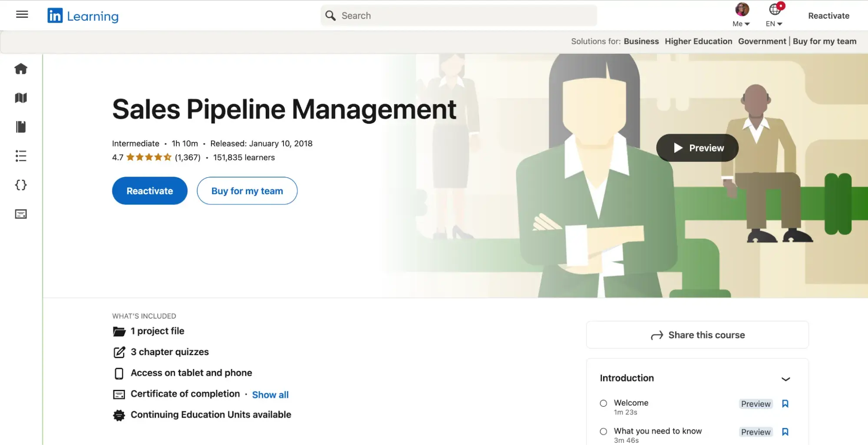
Task: Click the LinkedIn Learning logo
Action: [x=83, y=16]
